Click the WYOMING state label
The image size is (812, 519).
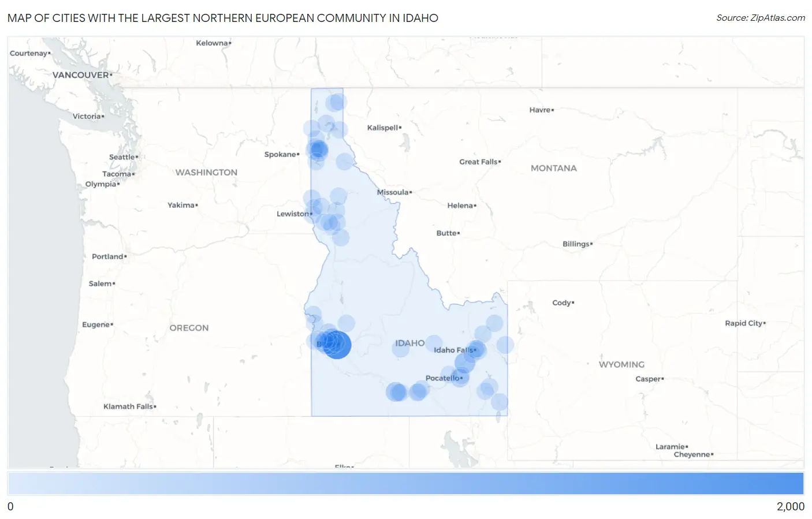(x=621, y=364)
